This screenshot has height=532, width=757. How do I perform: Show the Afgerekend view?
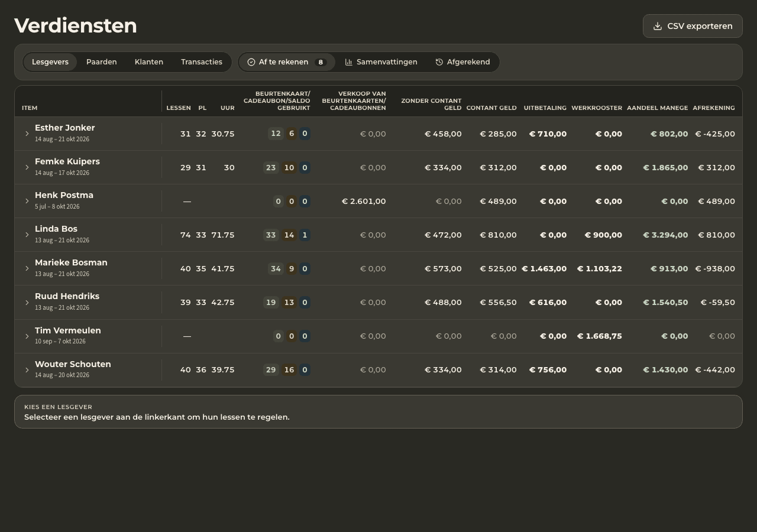[463, 62]
